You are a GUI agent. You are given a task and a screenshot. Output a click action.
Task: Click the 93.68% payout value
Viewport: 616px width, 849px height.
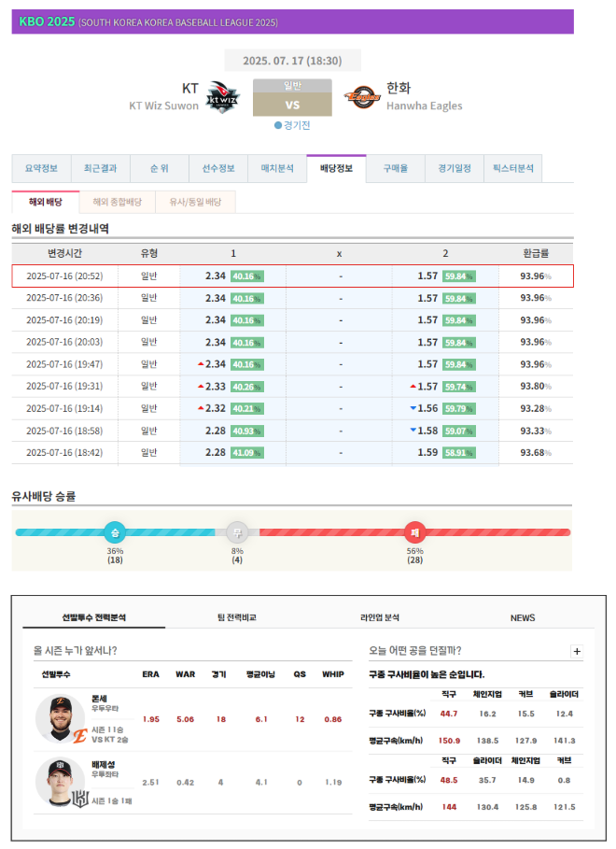[x=536, y=452]
